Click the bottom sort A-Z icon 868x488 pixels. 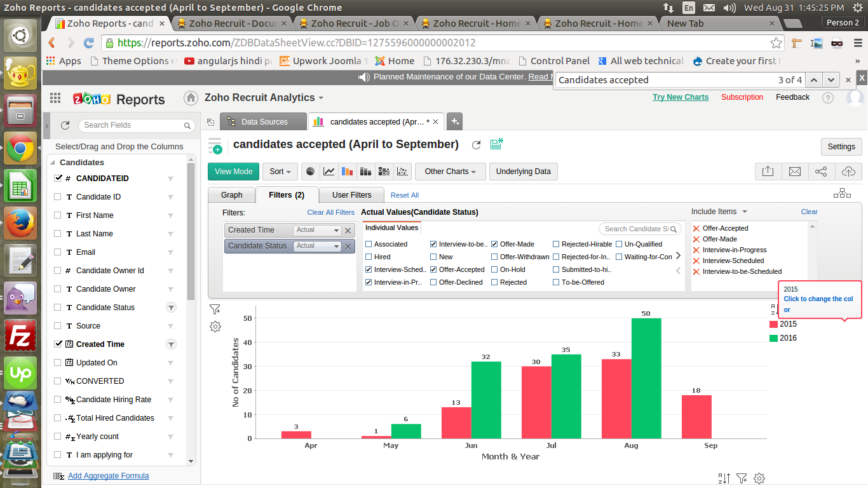click(x=724, y=478)
